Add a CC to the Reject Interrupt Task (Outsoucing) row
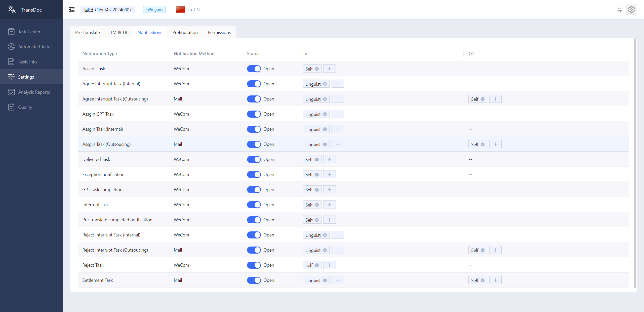Screen dimensions: 644x312 (x=495, y=250)
